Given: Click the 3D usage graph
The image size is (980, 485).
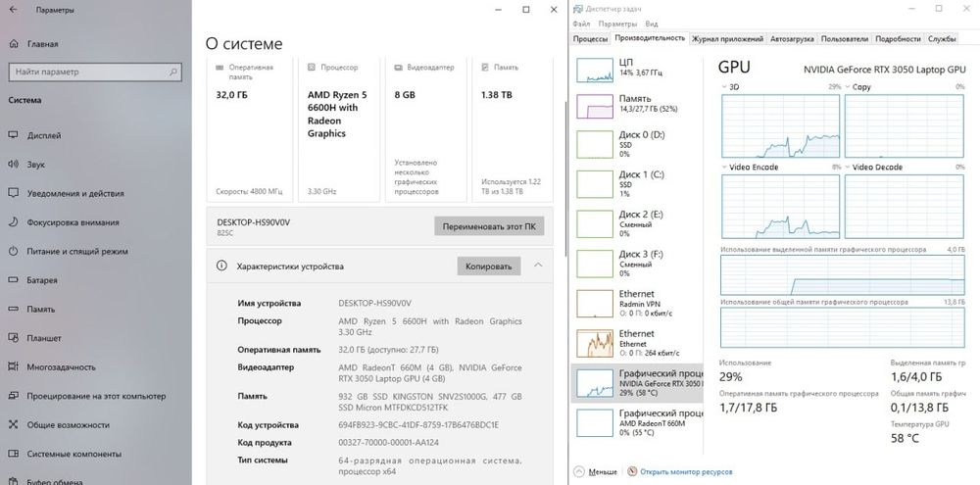Looking at the screenshot, I should tap(781, 126).
